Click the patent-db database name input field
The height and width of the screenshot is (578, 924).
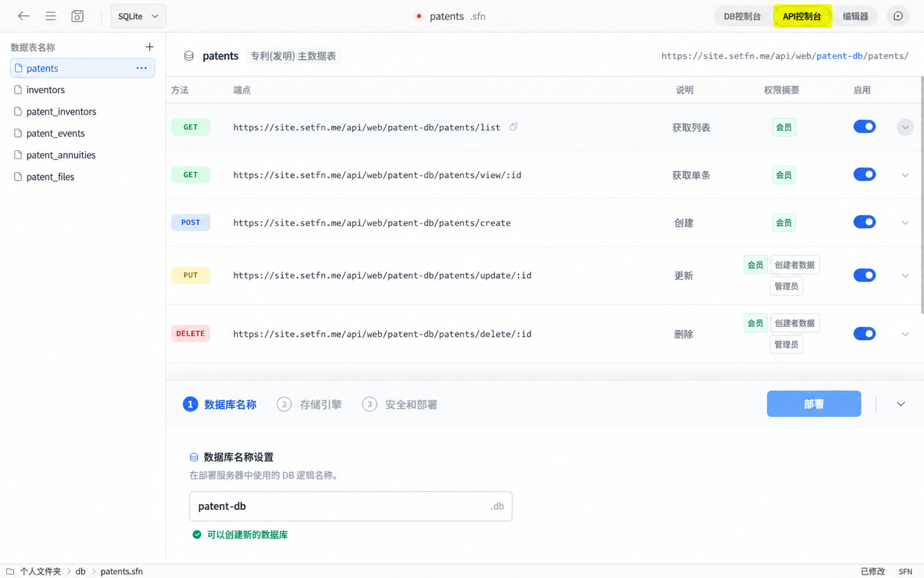(x=351, y=506)
